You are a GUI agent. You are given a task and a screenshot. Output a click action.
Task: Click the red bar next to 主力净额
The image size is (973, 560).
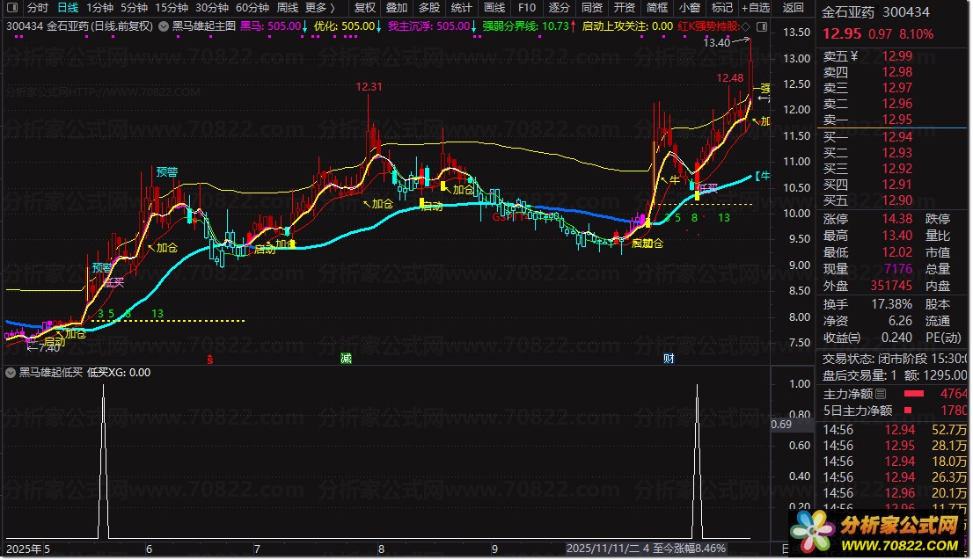[x=913, y=394]
